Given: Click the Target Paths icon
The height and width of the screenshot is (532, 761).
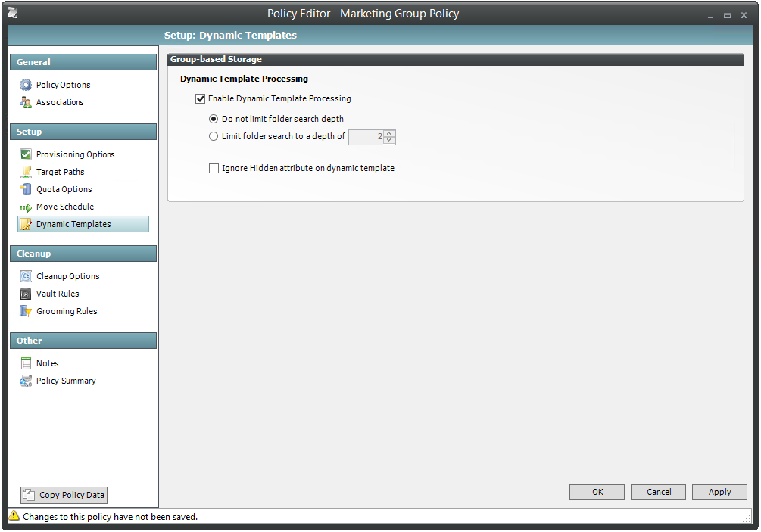Looking at the screenshot, I should coord(27,172).
